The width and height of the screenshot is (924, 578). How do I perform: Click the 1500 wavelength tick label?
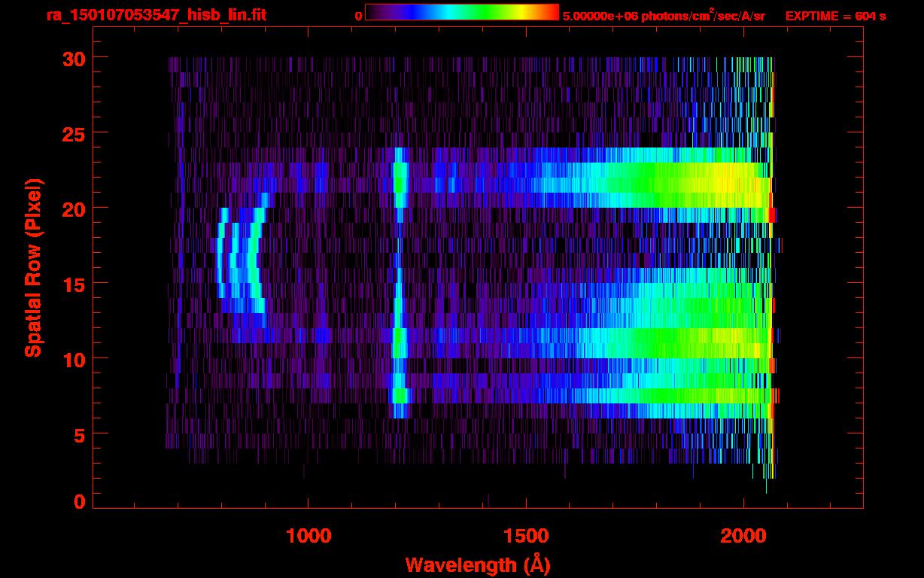tap(526, 535)
